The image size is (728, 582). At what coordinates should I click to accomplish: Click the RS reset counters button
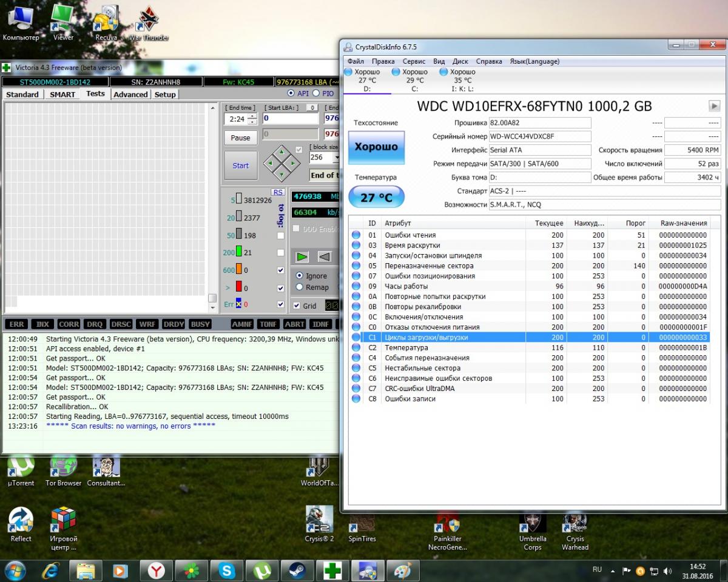click(x=278, y=192)
